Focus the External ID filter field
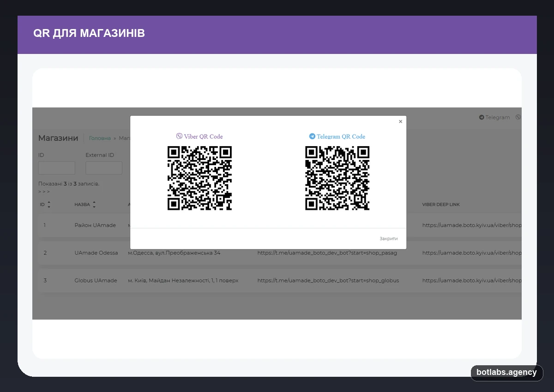Screen dimensions: 554x392 click(x=104, y=168)
